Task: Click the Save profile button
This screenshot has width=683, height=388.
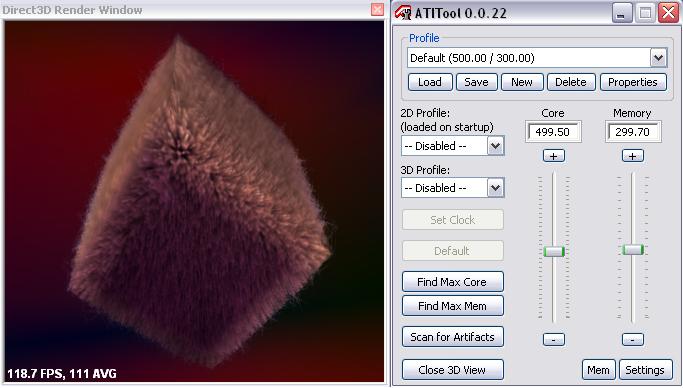Action: click(x=476, y=82)
